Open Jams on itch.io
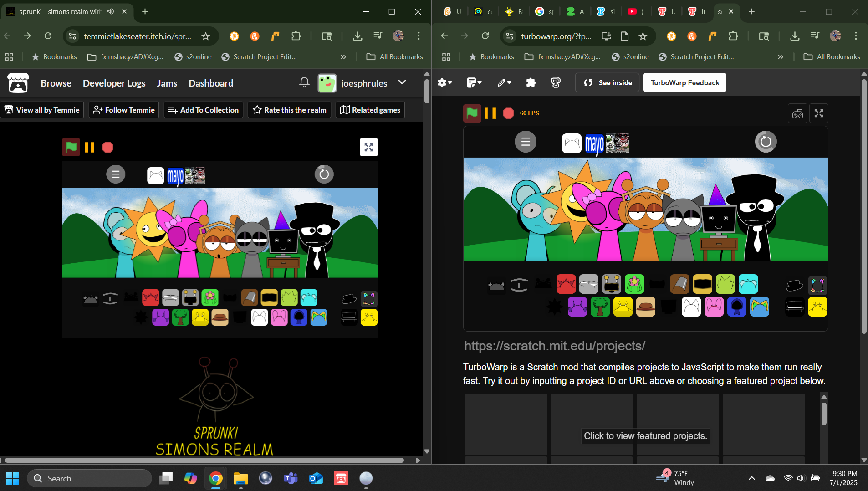The width and height of the screenshot is (868, 491). click(167, 83)
